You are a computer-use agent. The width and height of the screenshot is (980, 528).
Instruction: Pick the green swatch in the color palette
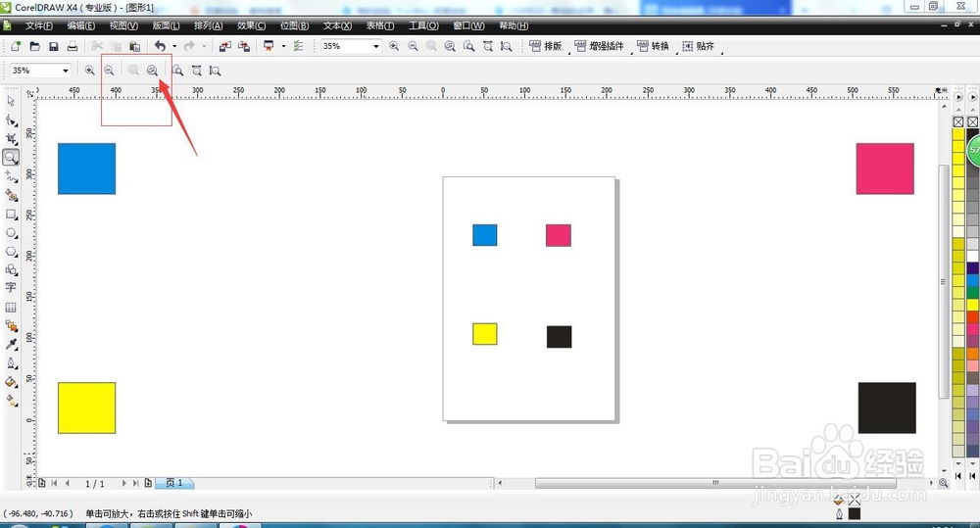tap(972, 293)
